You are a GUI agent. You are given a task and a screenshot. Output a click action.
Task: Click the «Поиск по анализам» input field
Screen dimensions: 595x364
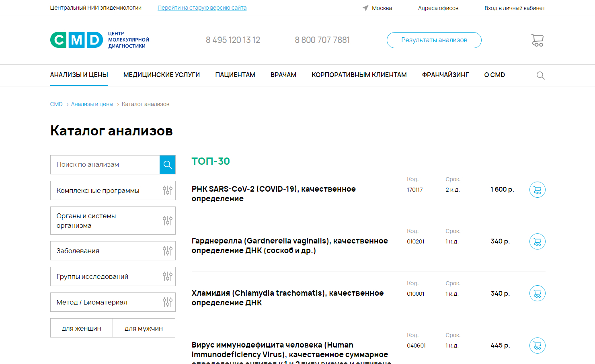(105, 165)
